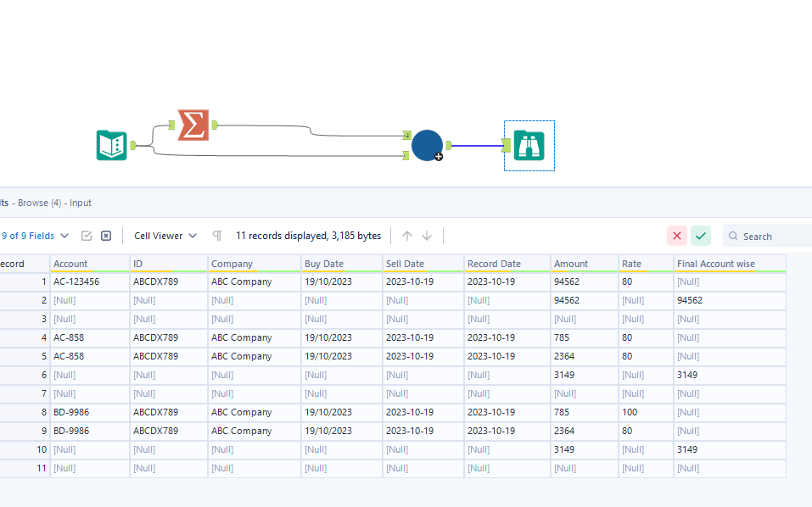Viewport: 812px width, 507px height.
Task: Click the Browse tool input anchor
Action: tap(507, 145)
